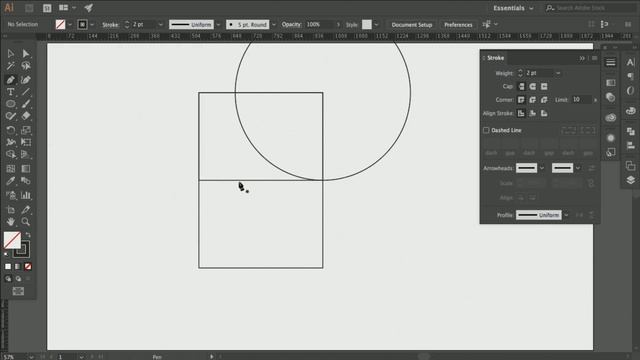
Task: Collapse Stroke panel with double arrows
Action: coord(582,58)
